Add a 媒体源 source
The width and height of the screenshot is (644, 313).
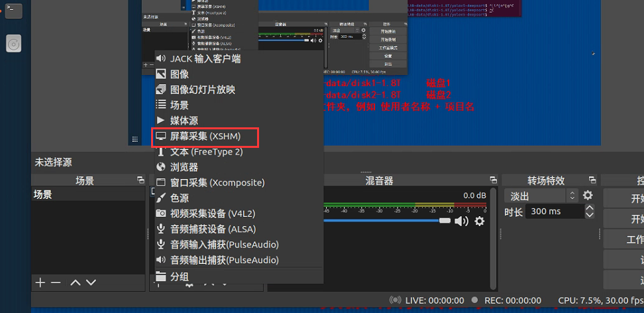[239, 121]
